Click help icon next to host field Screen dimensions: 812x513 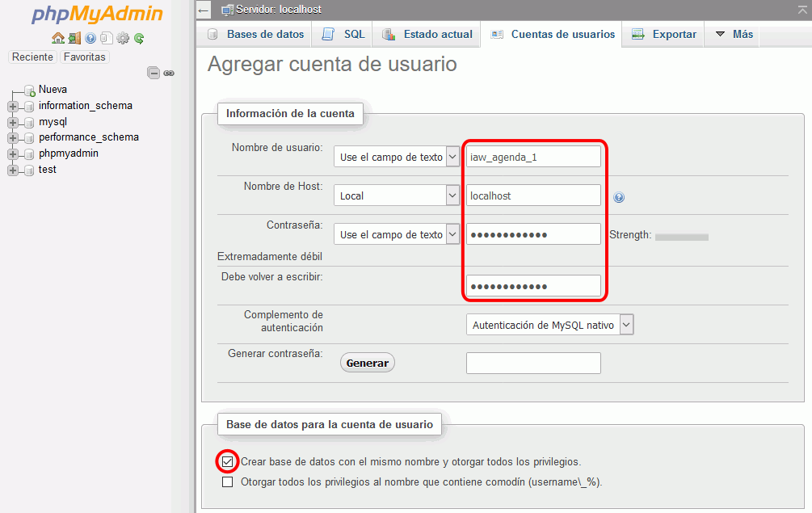(619, 197)
